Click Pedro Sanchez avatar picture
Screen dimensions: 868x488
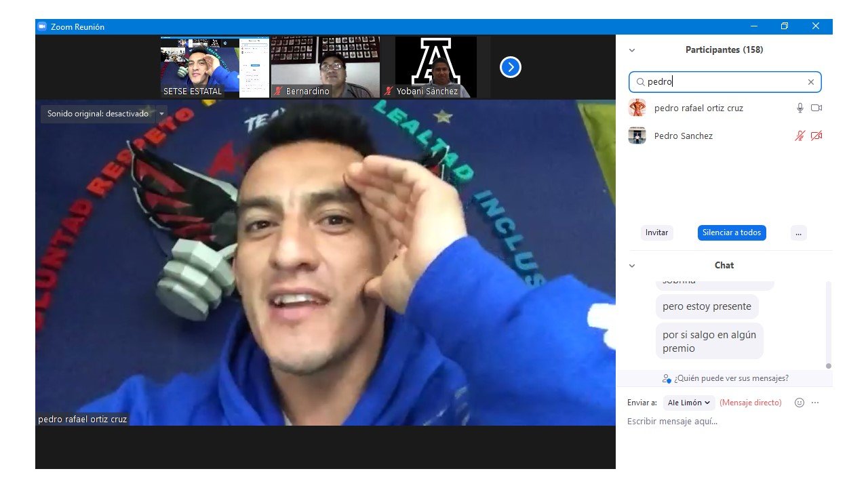(637, 136)
